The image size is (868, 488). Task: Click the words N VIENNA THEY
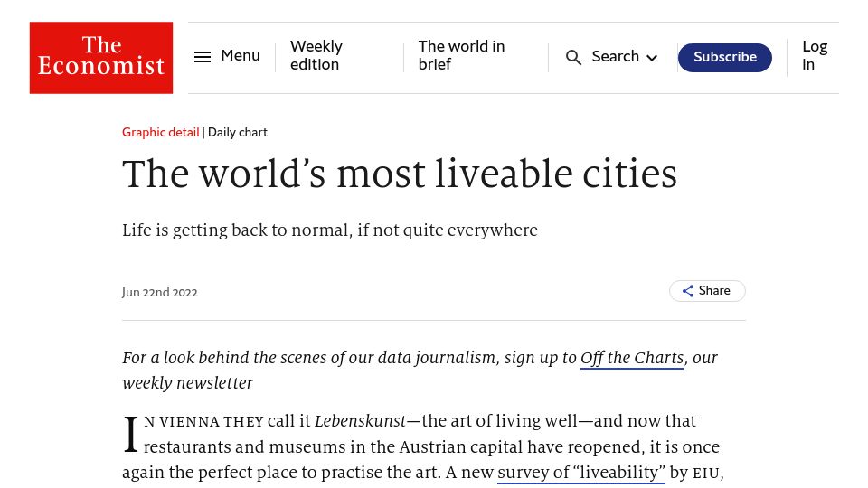tap(203, 422)
